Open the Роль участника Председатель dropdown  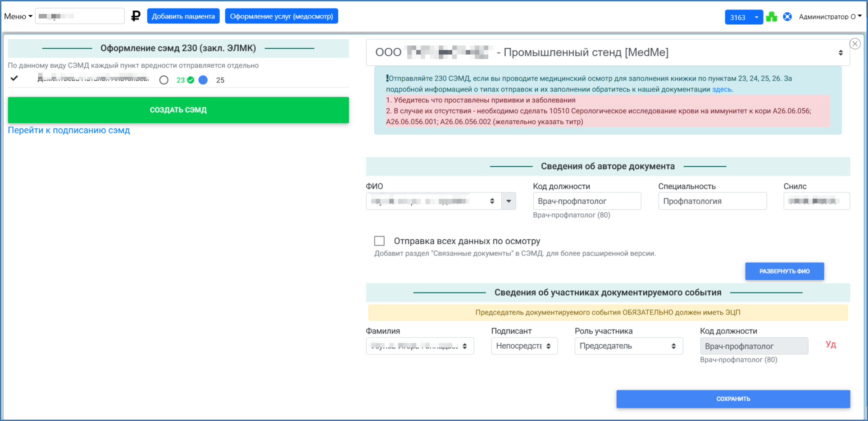pyautogui.click(x=629, y=346)
